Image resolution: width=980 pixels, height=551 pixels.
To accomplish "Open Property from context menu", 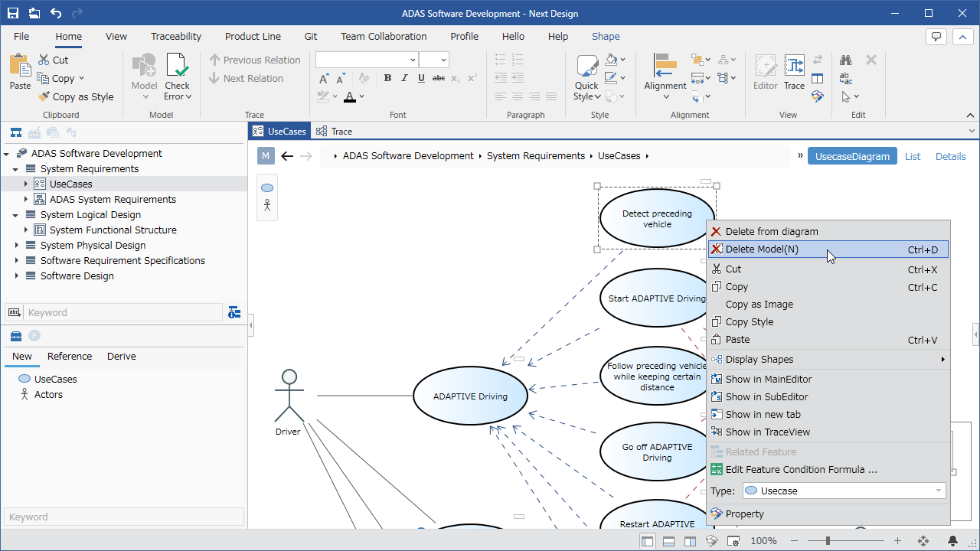I will (x=828, y=514).
